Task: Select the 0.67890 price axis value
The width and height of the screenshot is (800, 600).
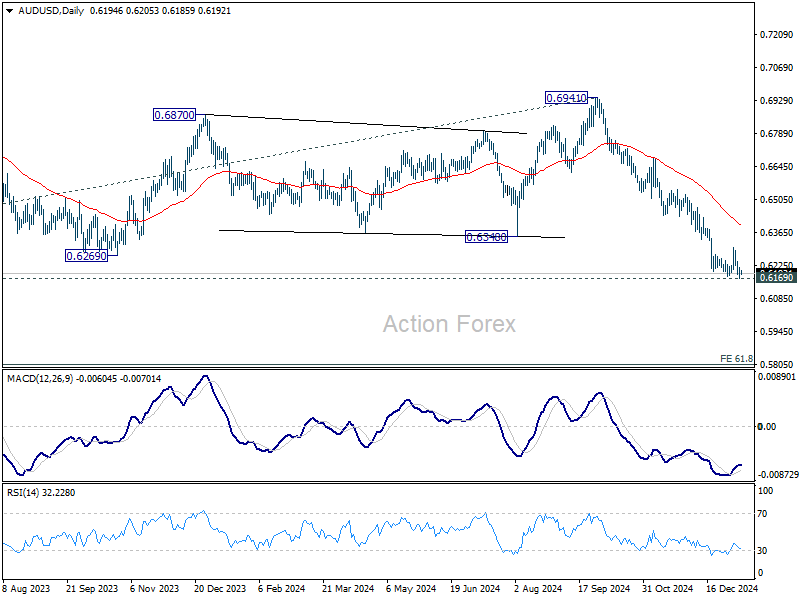Action: (x=777, y=134)
